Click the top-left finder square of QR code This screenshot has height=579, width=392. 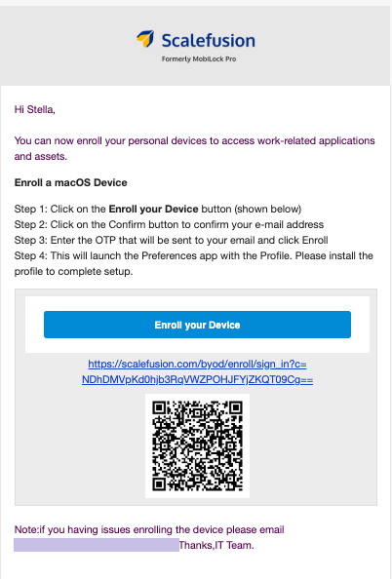[x=159, y=407]
